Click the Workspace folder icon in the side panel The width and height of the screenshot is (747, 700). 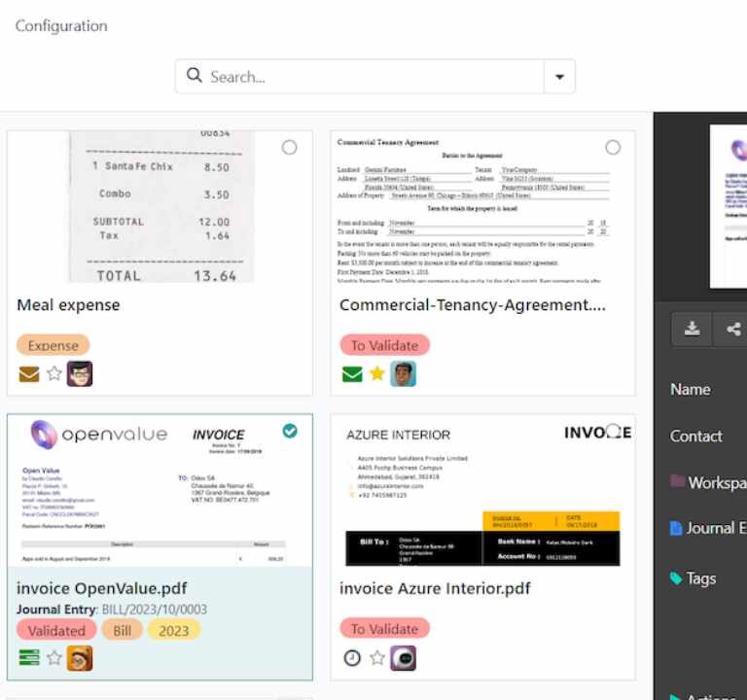677,480
